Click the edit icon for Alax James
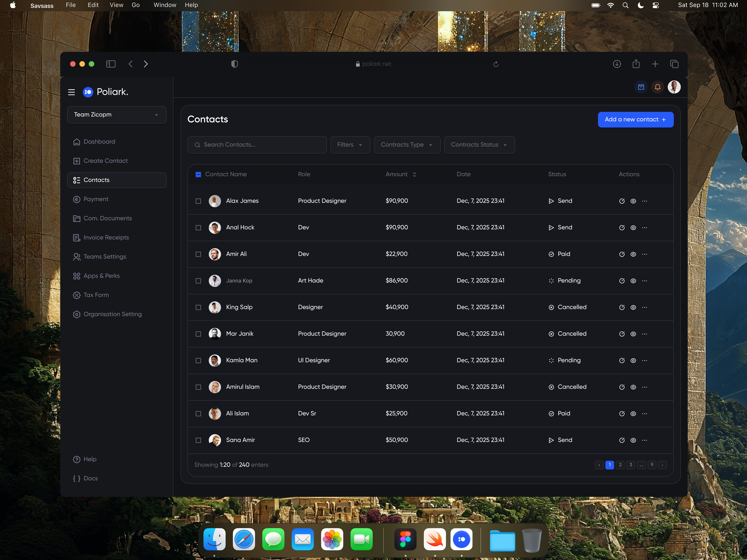 tap(622, 201)
